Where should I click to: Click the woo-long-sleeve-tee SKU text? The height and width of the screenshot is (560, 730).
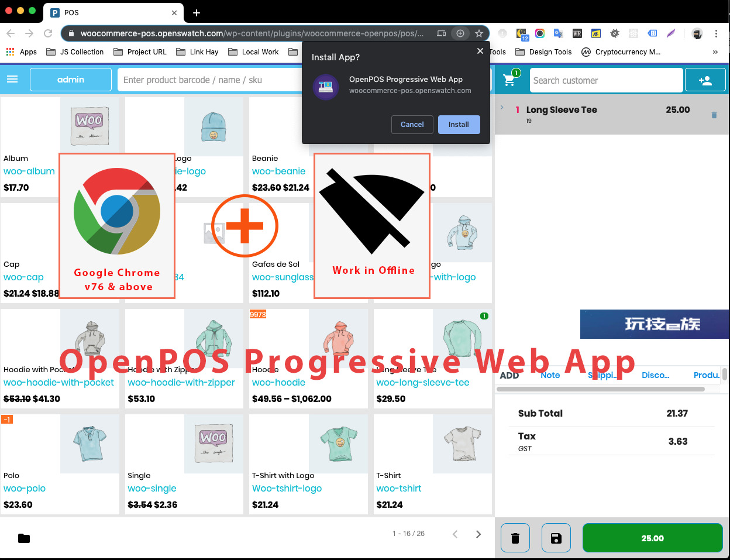[x=423, y=383]
